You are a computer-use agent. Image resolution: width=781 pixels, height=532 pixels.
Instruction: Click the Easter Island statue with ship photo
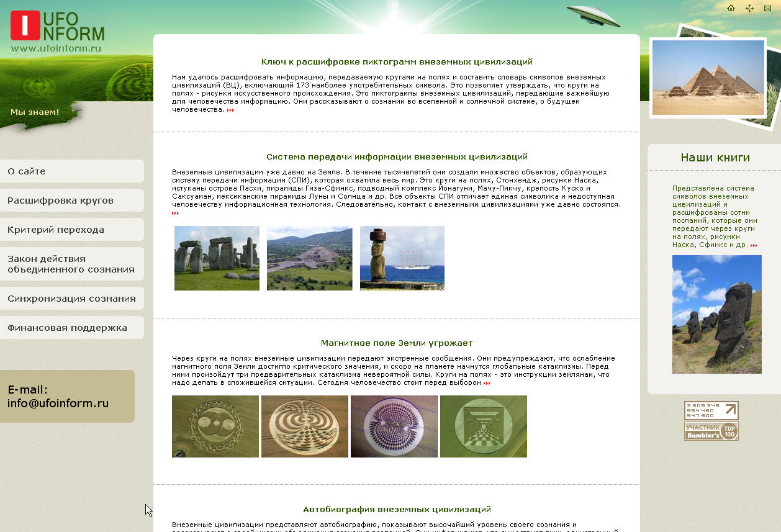(402, 258)
